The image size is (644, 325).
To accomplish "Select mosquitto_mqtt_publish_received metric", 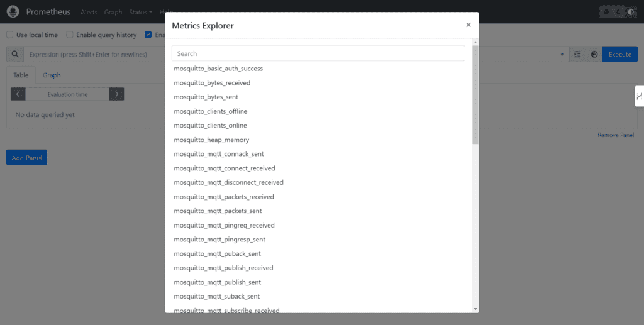I will click(x=223, y=268).
